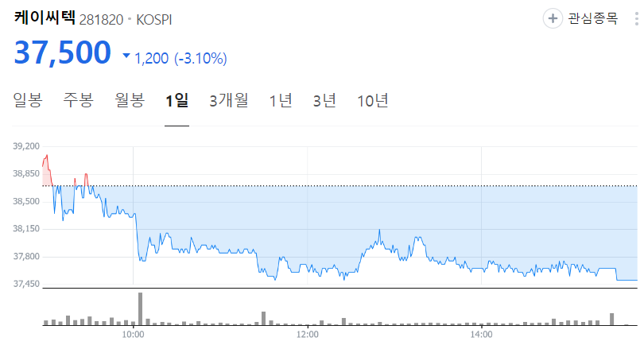Viewport: 644px width, 345px height.
Task: Click the percent change (-3.10%)
Action: tap(200, 58)
